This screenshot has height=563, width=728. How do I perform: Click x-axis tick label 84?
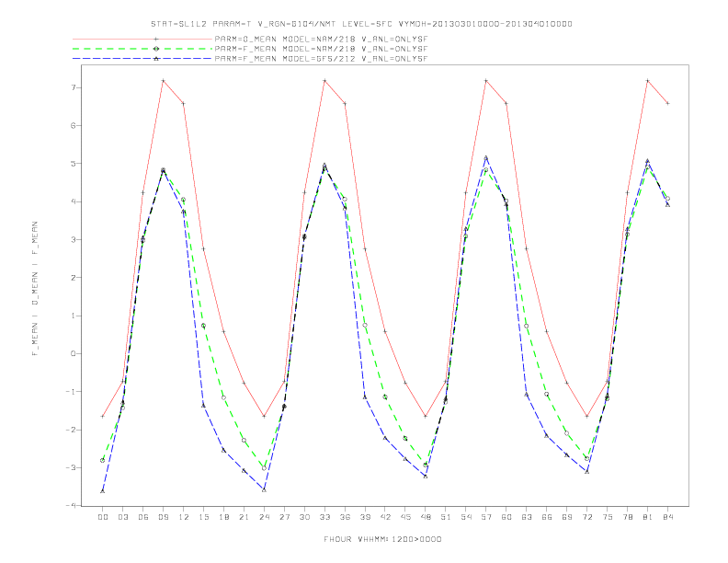point(668,517)
